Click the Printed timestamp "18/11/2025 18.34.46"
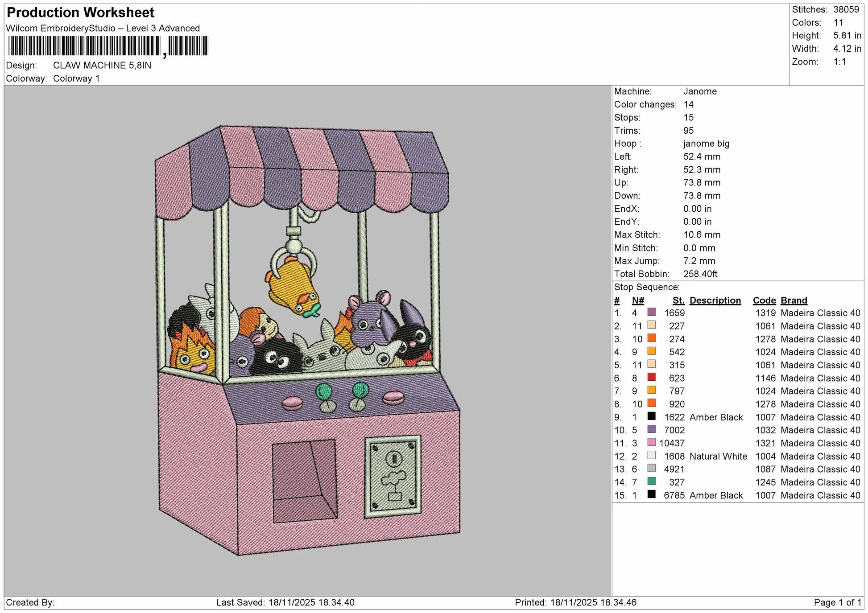Image resolution: width=868 pixels, height=613 pixels. click(593, 602)
